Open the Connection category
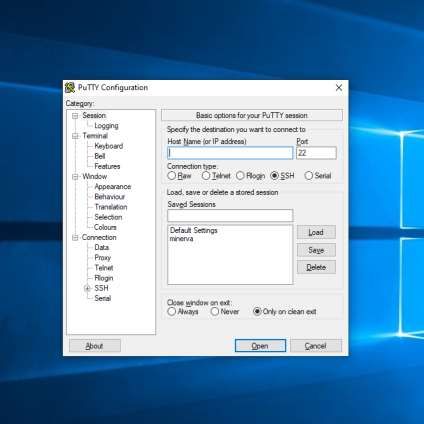 click(x=99, y=237)
